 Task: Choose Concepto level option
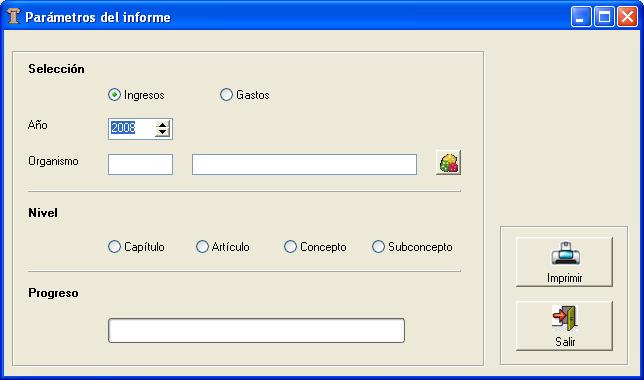click(290, 247)
